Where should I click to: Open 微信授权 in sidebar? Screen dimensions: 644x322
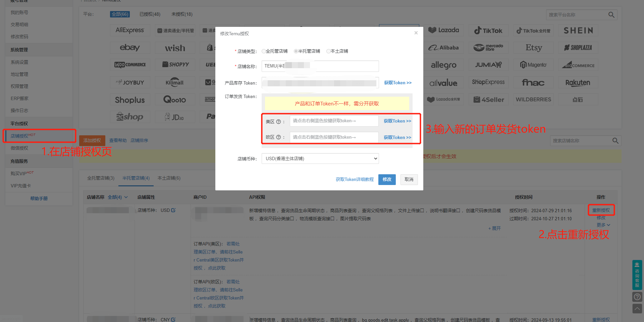pos(19,148)
